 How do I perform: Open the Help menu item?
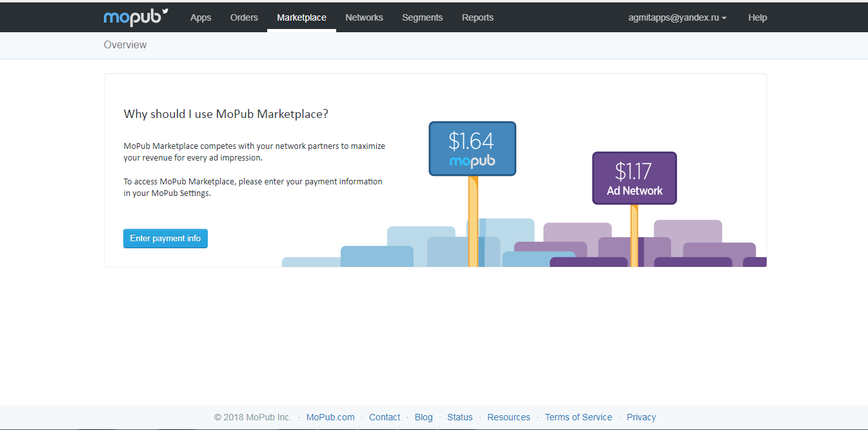pyautogui.click(x=758, y=17)
